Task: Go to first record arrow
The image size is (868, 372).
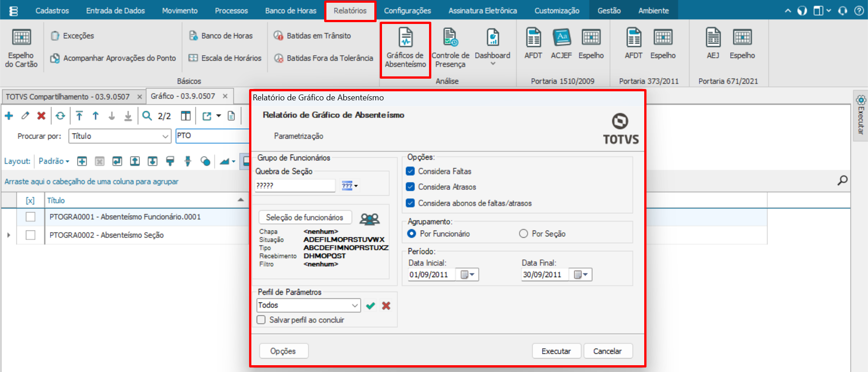Action: (x=79, y=116)
